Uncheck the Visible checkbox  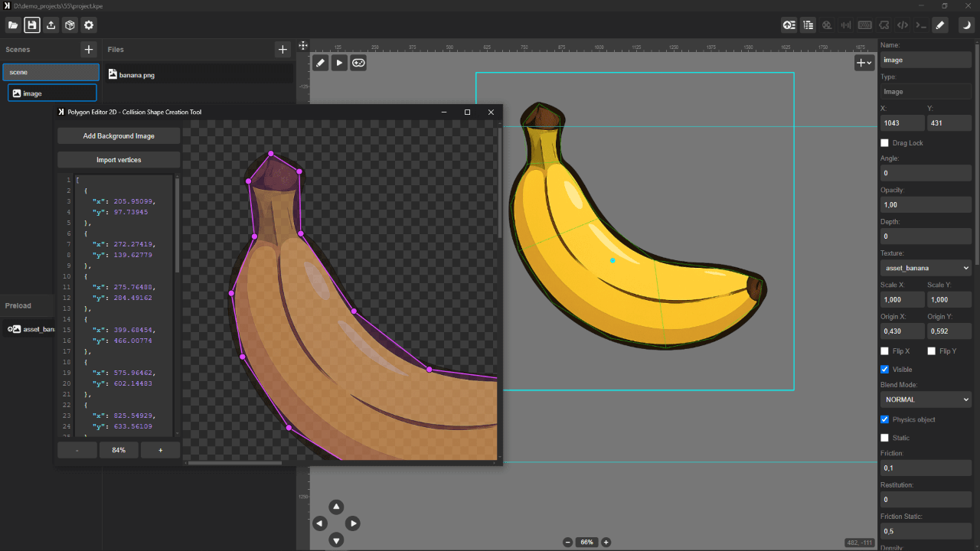[x=885, y=370]
